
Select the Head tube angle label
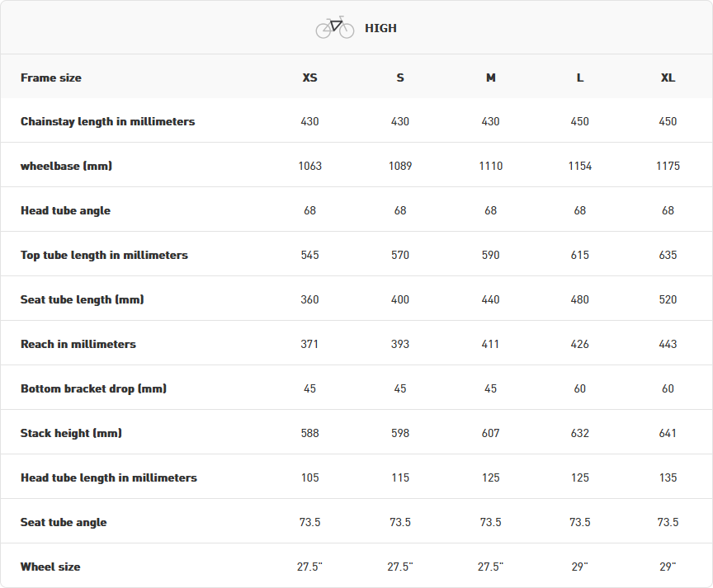(65, 210)
